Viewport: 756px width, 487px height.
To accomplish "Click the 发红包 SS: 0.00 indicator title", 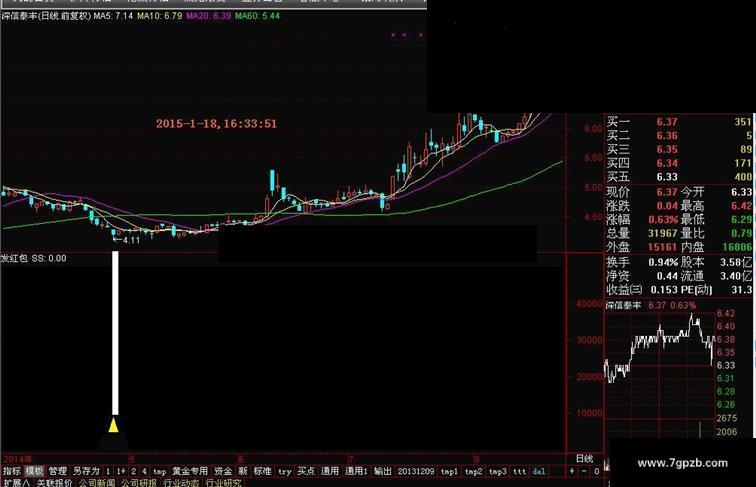I will click(33, 258).
